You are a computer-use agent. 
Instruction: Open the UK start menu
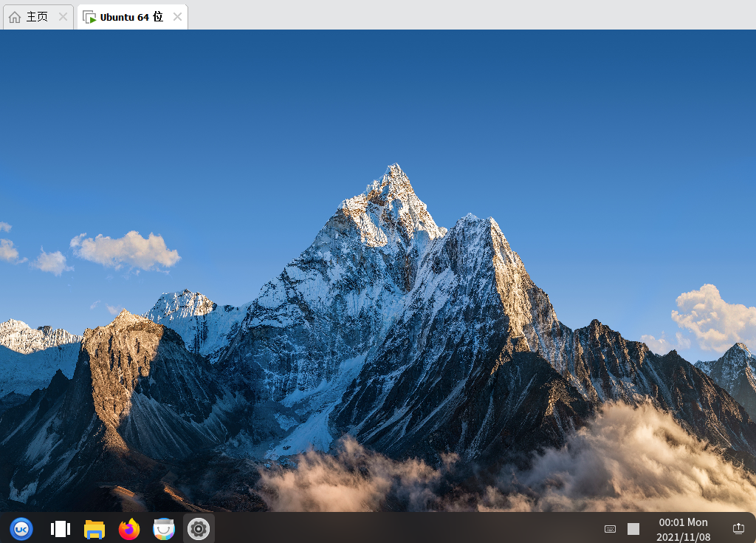click(21, 529)
